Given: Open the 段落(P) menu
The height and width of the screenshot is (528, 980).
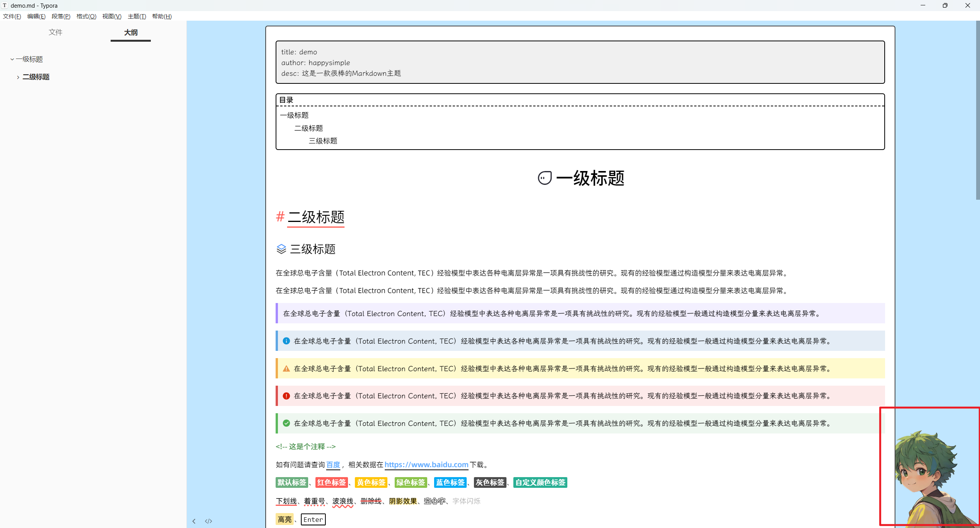Looking at the screenshot, I should pyautogui.click(x=61, y=16).
